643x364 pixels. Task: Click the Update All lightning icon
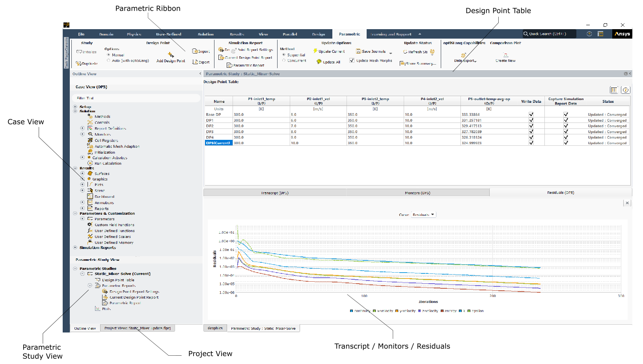point(319,62)
